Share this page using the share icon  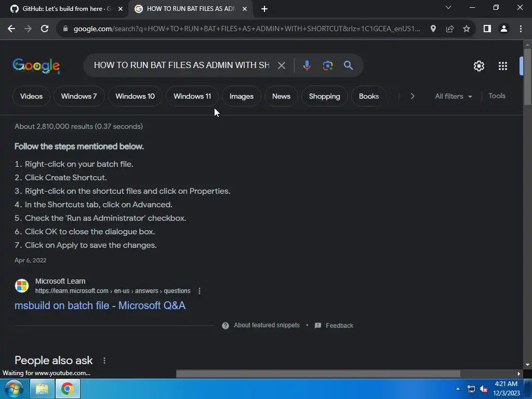point(450,29)
